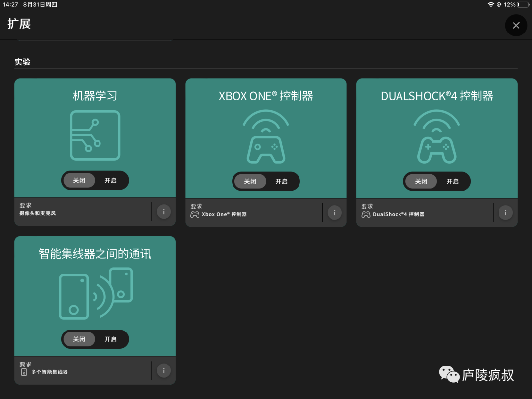532x399 pixels.
Task: Click the 机器学习 card title
Action: (95, 96)
